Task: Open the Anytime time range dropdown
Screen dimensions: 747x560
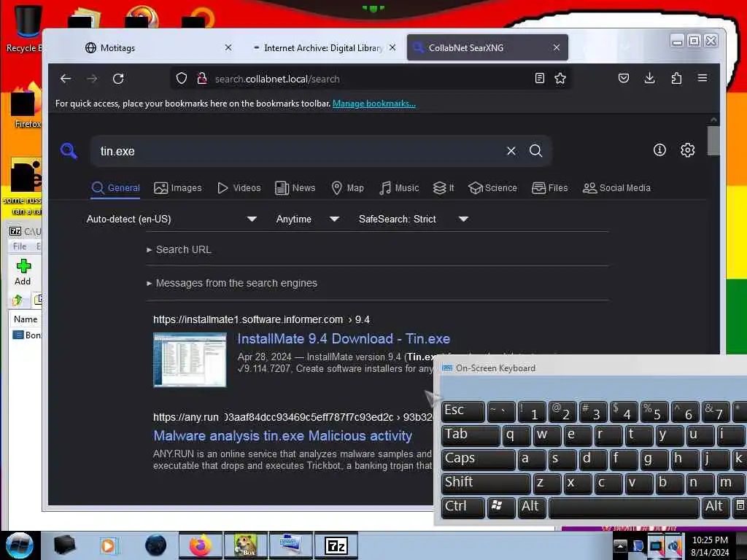Action: tap(308, 219)
